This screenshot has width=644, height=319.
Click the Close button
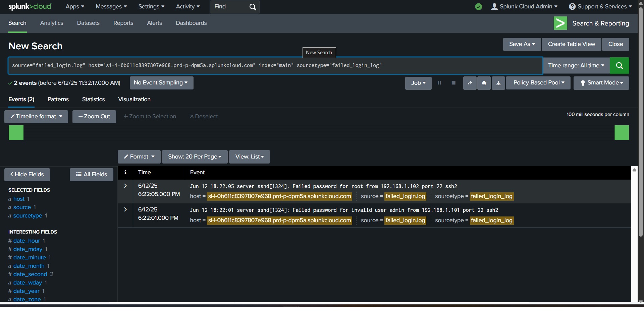(x=615, y=44)
